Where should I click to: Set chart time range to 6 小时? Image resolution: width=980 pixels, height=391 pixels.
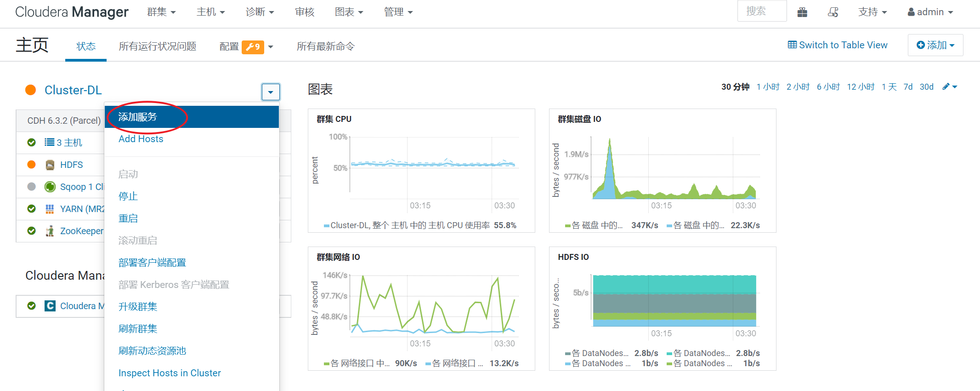pyautogui.click(x=828, y=87)
